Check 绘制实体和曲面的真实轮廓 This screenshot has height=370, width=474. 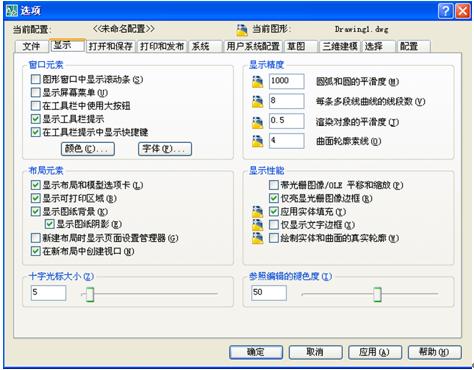click(x=274, y=238)
